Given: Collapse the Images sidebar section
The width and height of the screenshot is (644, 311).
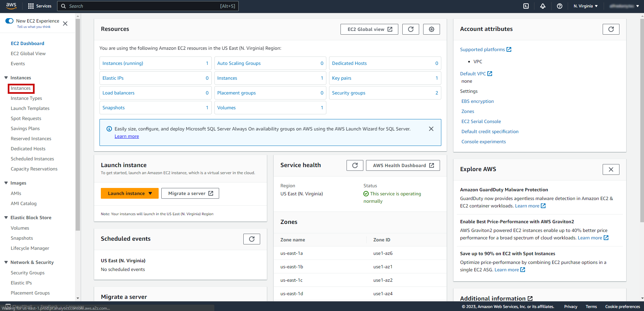Looking at the screenshot, I should (6, 183).
